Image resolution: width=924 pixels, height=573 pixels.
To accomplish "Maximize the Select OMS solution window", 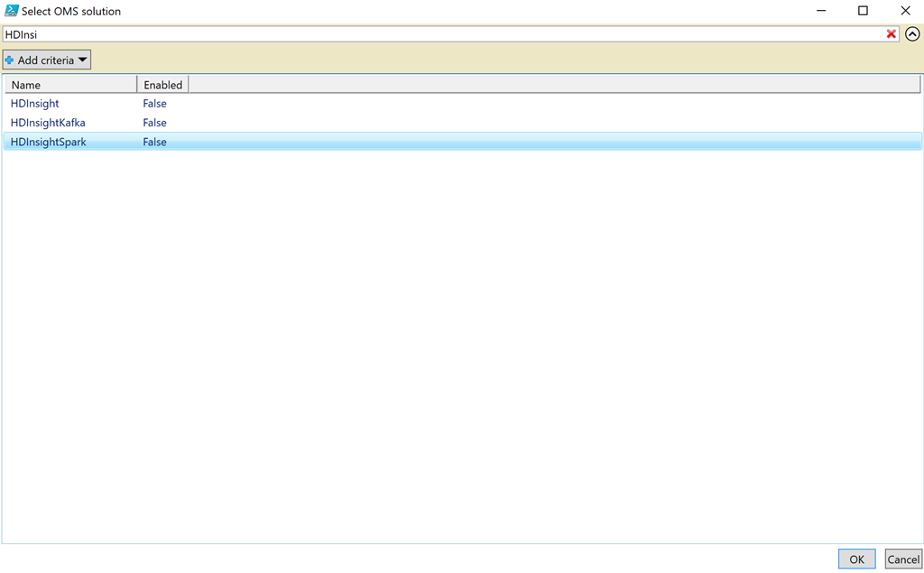I will 863,11.
